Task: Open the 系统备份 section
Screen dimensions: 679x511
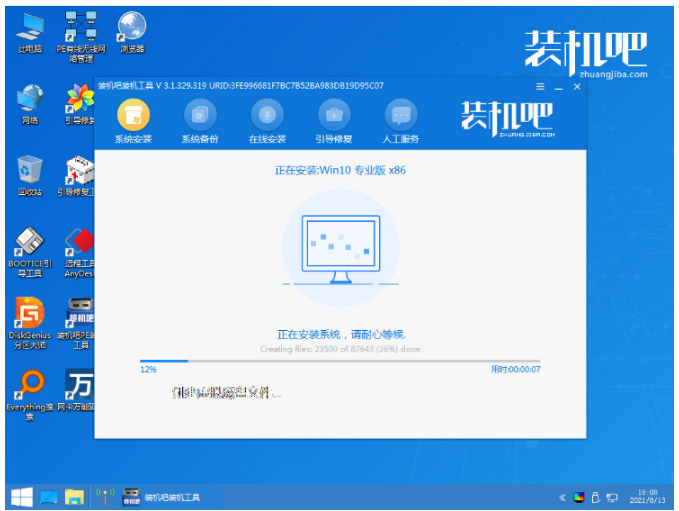Action: 200,114
